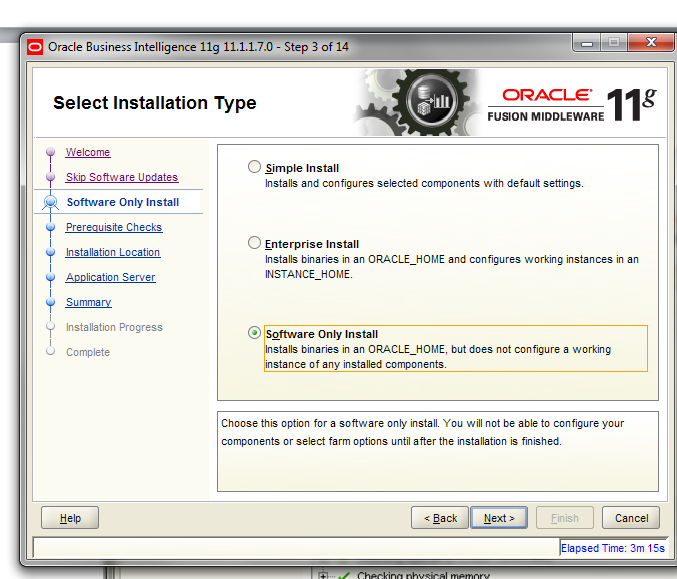Click the Installation Progress step text

point(114,327)
